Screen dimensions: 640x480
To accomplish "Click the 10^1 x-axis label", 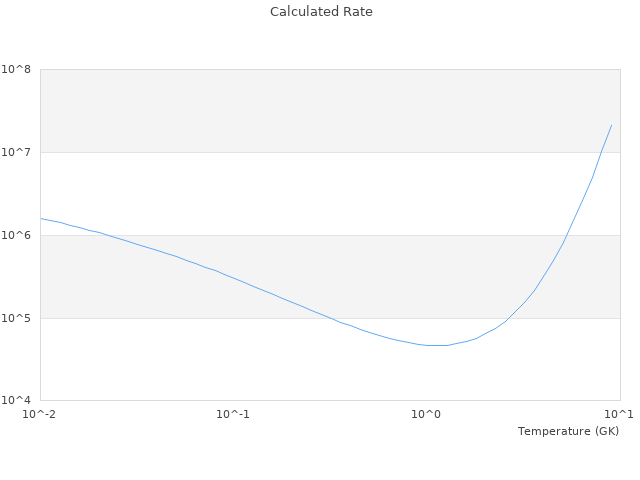I will click(619, 414).
